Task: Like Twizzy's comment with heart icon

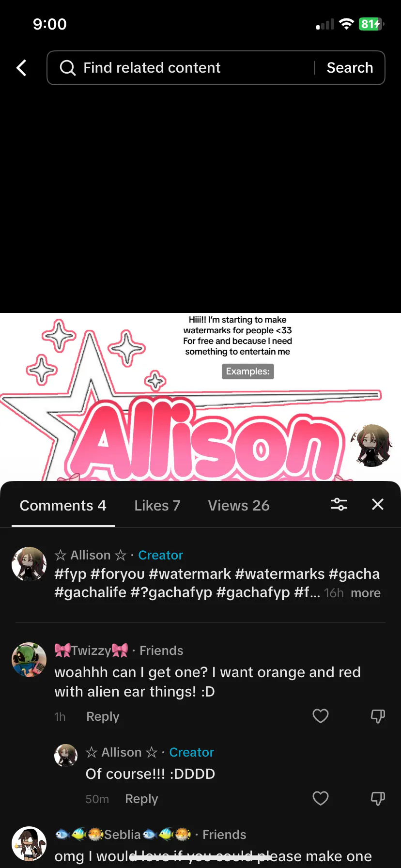Action: click(321, 716)
